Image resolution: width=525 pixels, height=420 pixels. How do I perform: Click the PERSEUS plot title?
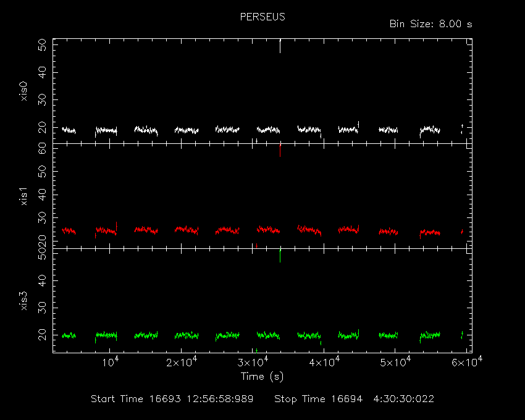(262, 17)
